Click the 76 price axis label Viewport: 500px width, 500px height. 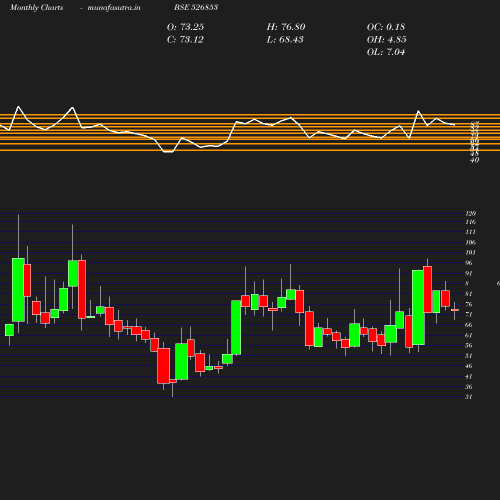pos(469,304)
